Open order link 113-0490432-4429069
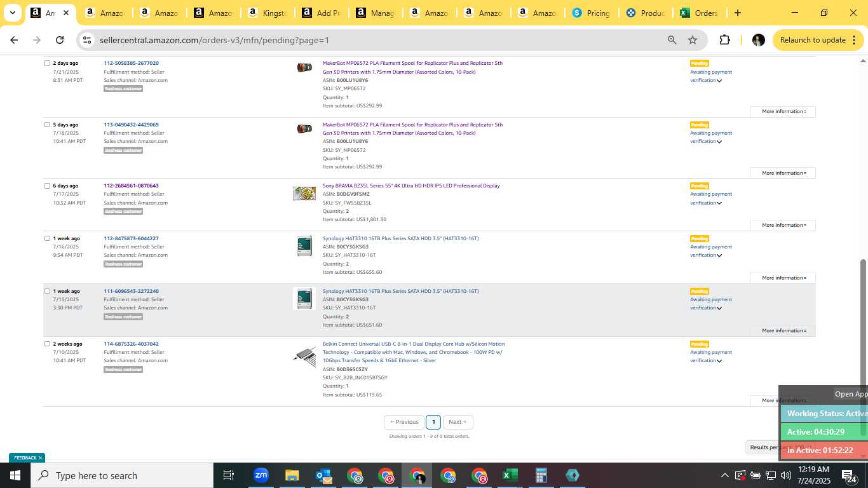The image size is (868, 488). click(x=132, y=125)
